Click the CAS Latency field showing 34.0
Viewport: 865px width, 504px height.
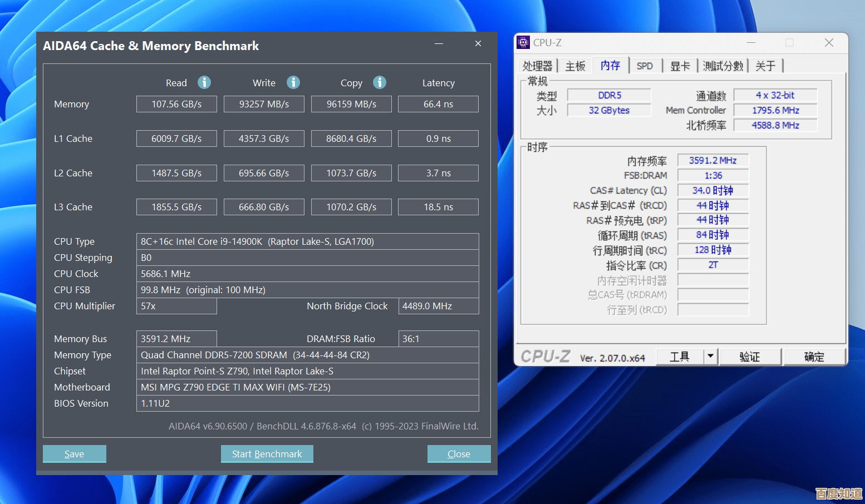click(713, 190)
